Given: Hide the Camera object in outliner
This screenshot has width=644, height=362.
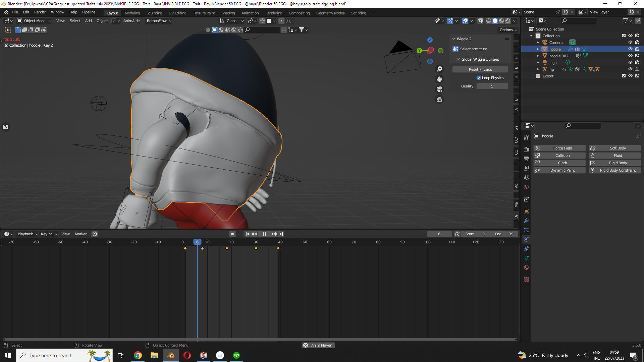Looking at the screenshot, I should click(630, 42).
